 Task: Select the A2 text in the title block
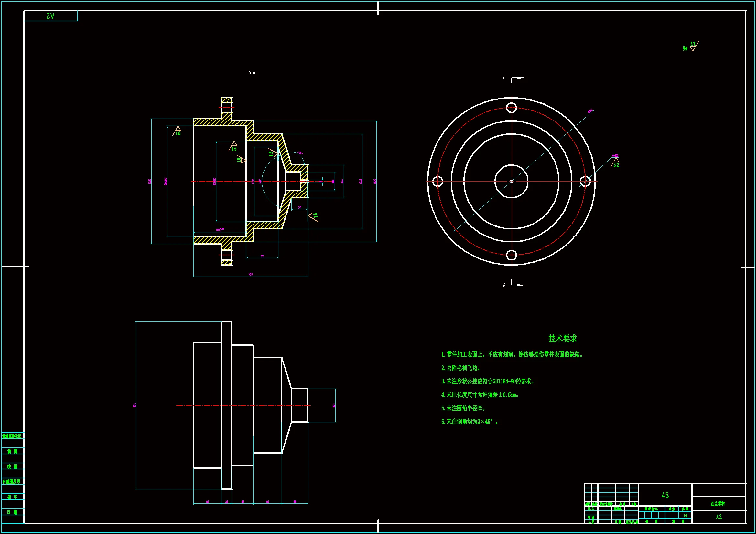click(719, 517)
